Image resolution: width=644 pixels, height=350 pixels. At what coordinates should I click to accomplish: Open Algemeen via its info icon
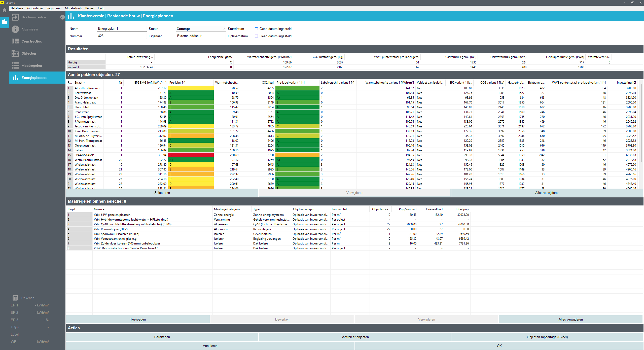(15, 29)
